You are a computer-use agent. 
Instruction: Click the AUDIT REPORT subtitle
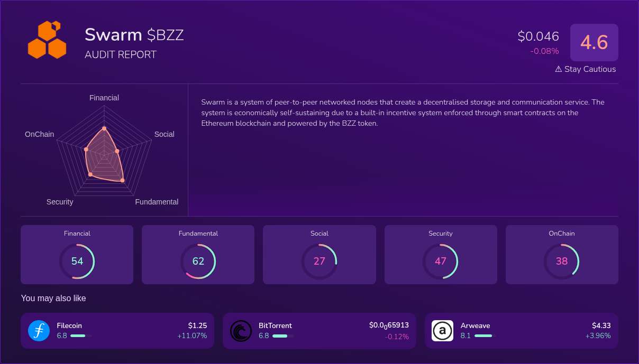[x=121, y=54]
